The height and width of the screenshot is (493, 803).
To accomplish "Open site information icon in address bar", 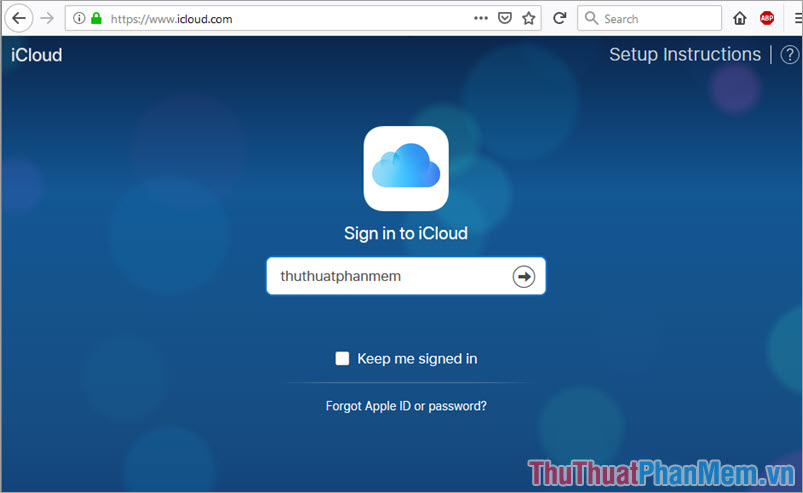I will (79, 18).
